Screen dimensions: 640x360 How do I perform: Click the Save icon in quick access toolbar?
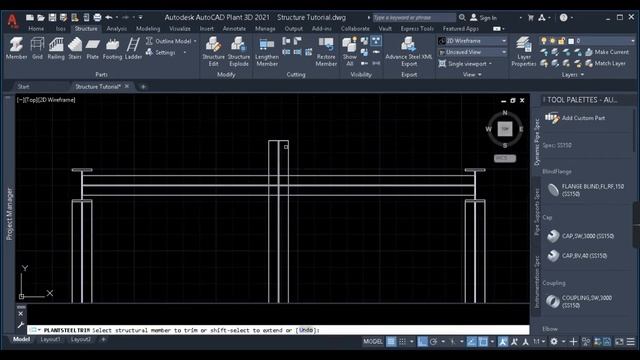52,18
